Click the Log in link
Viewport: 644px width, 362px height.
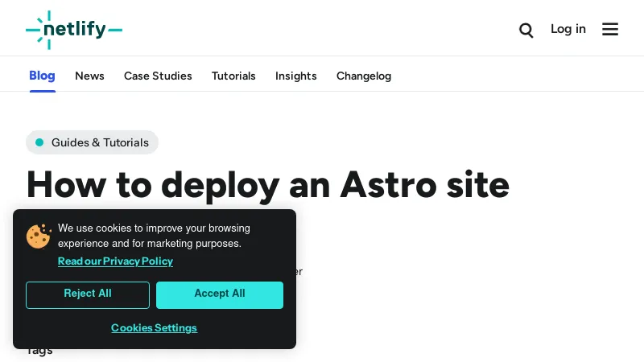[568, 29]
